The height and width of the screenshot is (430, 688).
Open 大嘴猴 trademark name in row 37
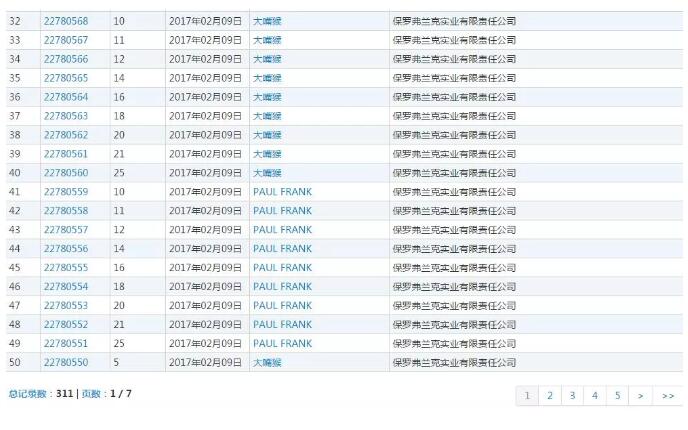[267, 116]
